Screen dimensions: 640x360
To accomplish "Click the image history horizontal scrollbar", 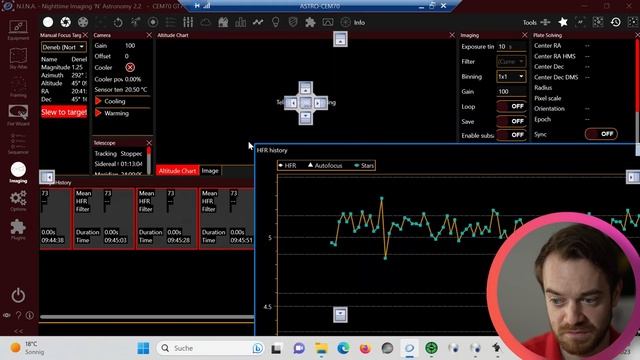I will [147, 317].
